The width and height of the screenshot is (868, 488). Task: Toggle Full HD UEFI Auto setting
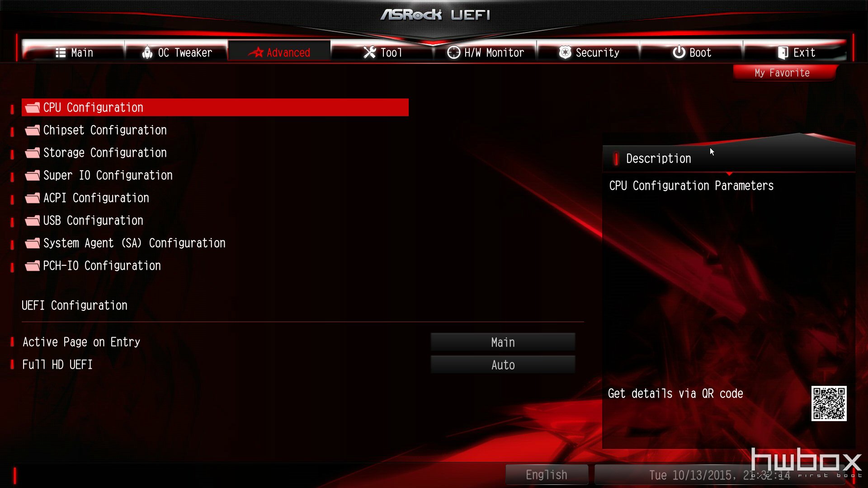tap(503, 365)
